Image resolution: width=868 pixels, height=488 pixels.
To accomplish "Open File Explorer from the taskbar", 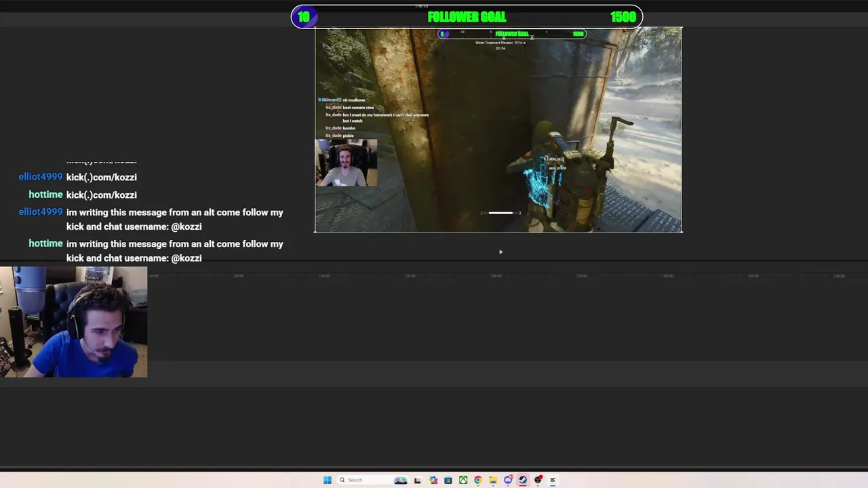I will [x=493, y=480].
